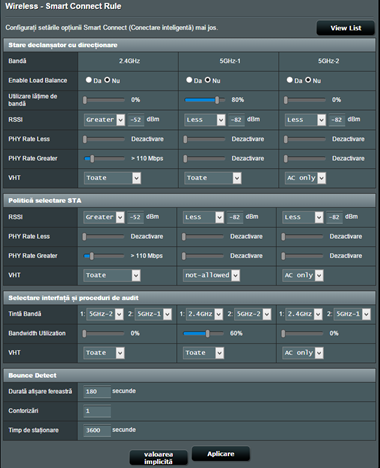Click STA policy PHY Rate Greater 110 Mbps slider
This screenshot has width=380, height=468.
(x=103, y=256)
